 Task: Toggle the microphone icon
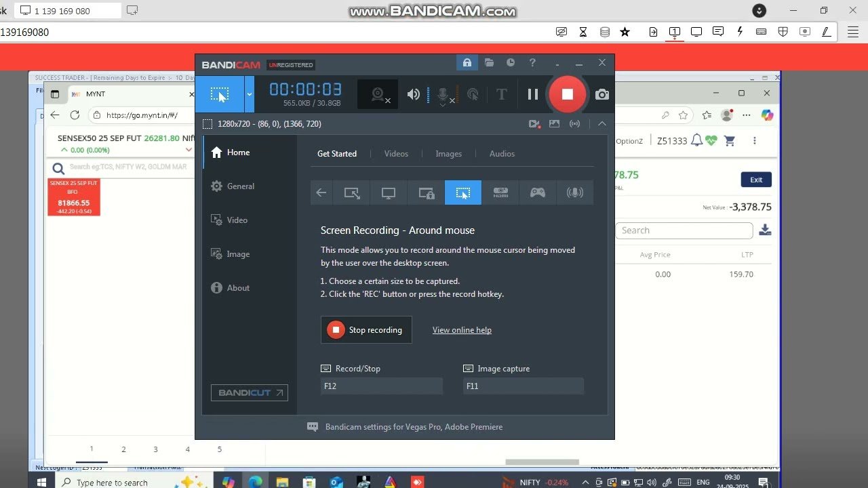(443, 95)
